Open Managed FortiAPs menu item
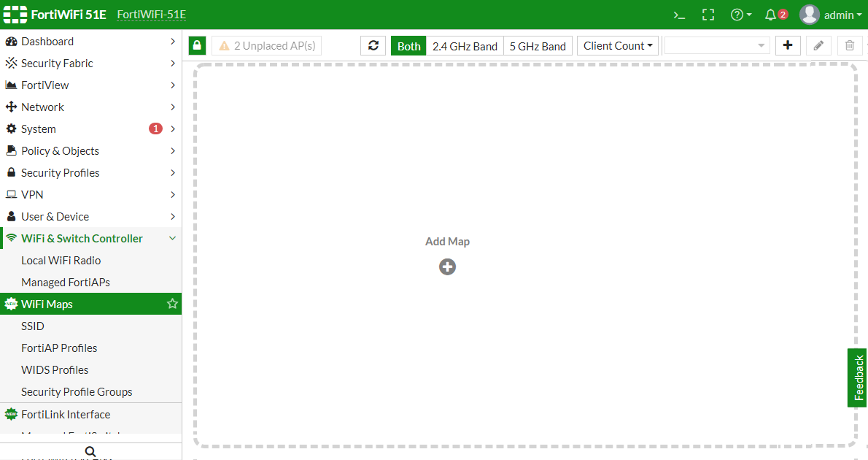The image size is (868, 460). [x=90, y=282]
